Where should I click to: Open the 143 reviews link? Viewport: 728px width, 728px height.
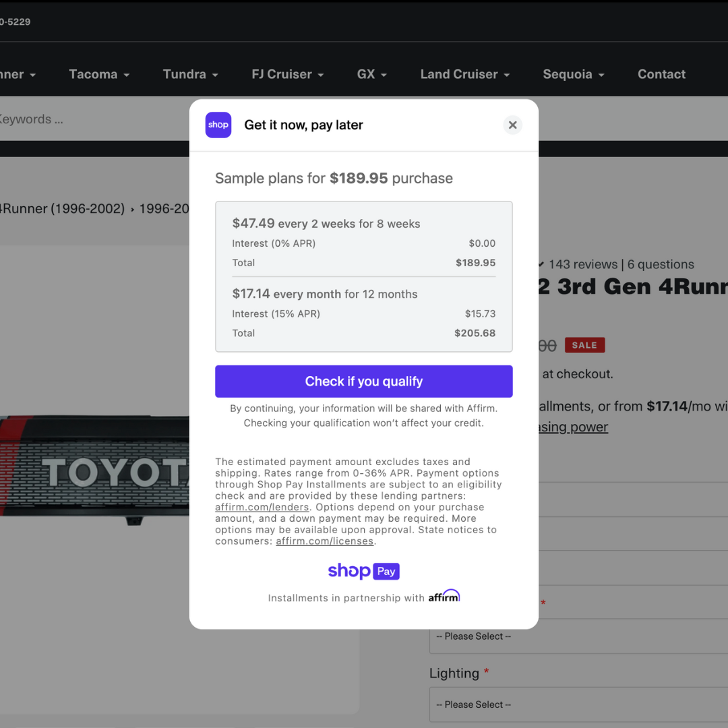point(582,264)
